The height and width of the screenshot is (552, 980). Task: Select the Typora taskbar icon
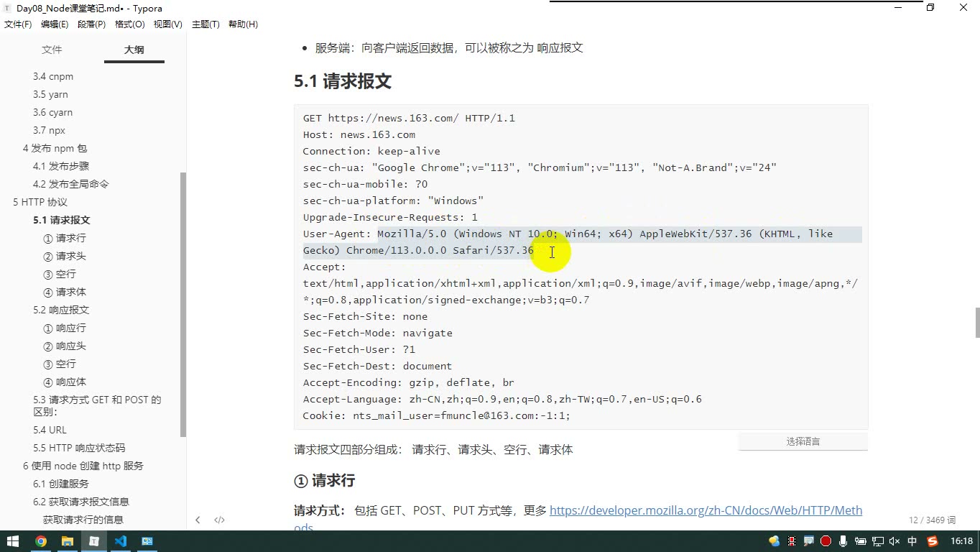(94, 541)
